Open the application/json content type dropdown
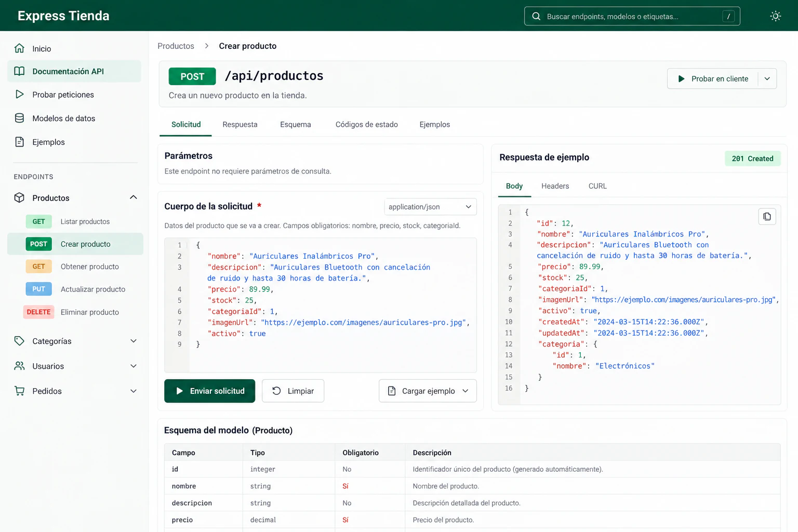This screenshot has width=798, height=532. [x=430, y=207]
